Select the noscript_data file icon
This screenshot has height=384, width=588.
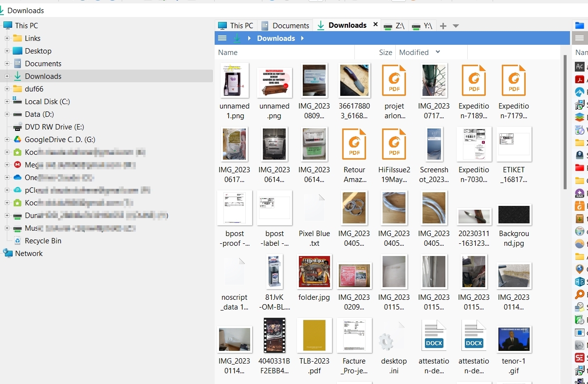click(x=235, y=272)
